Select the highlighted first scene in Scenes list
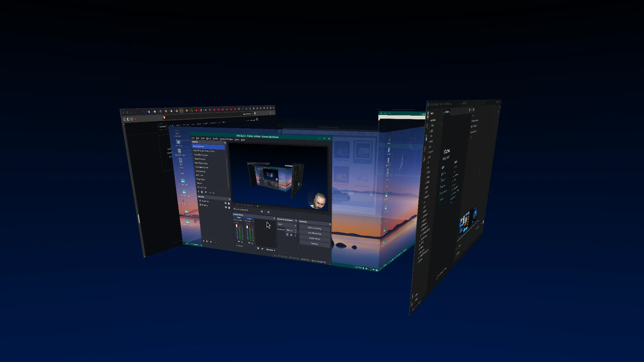The image size is (644, 362). [x=209, y=147]
